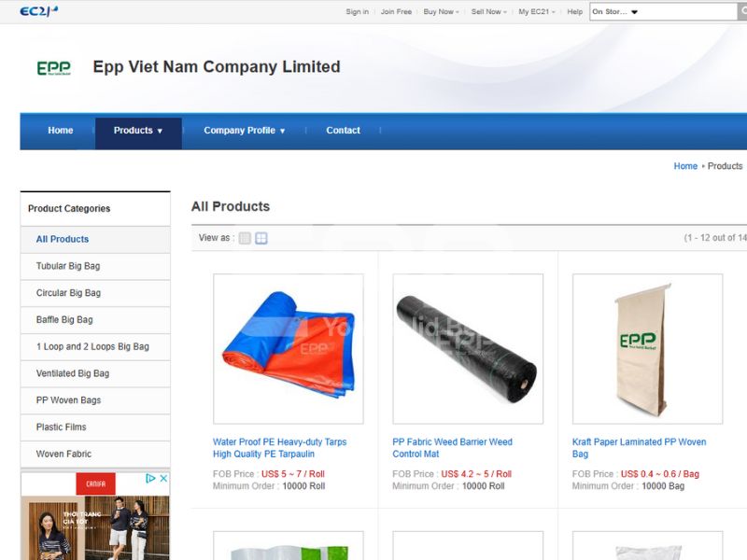Open the My EC21 menu
The height and width of the screenshot is (560, 747).
pos(537,11)
